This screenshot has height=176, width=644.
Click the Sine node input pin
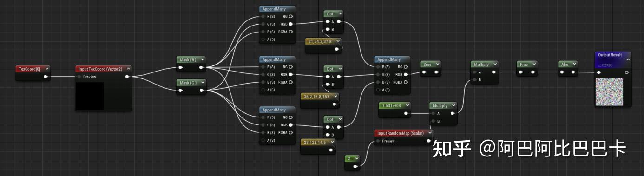424,72
